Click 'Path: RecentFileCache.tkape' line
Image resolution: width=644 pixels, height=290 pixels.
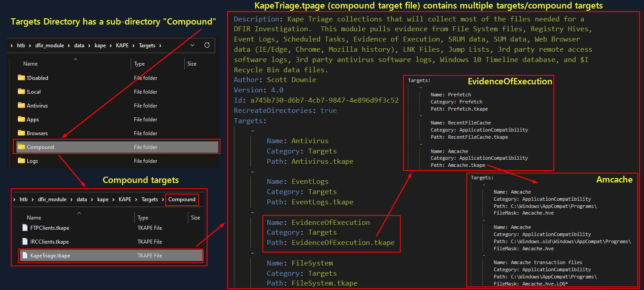point(469,137)
